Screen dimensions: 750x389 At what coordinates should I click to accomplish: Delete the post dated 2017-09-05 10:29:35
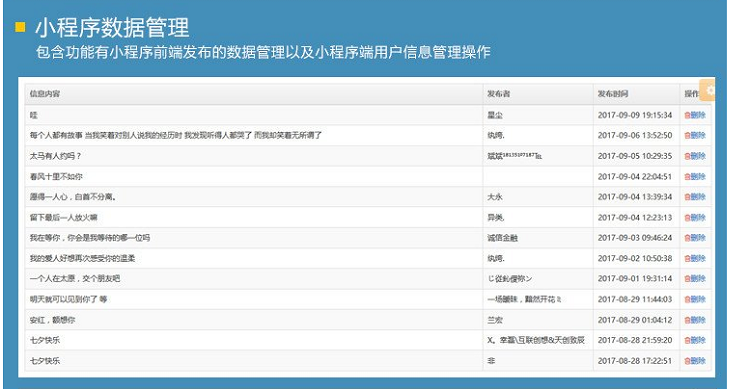(x=695, y=156)
